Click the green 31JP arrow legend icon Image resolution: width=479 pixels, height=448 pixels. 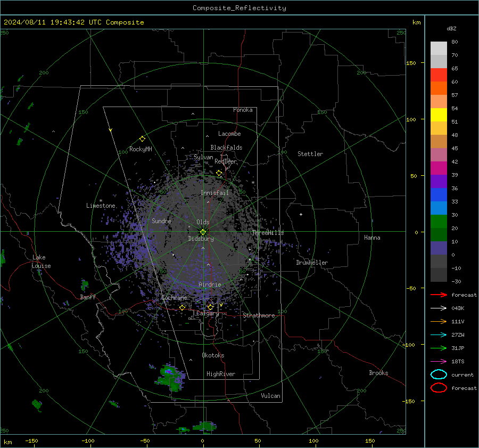click(439, 348)
